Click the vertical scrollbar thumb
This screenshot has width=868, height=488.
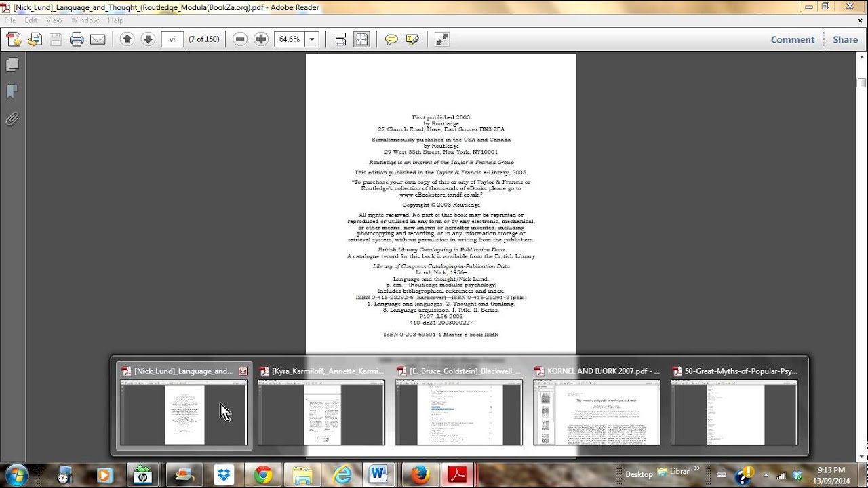861,83
